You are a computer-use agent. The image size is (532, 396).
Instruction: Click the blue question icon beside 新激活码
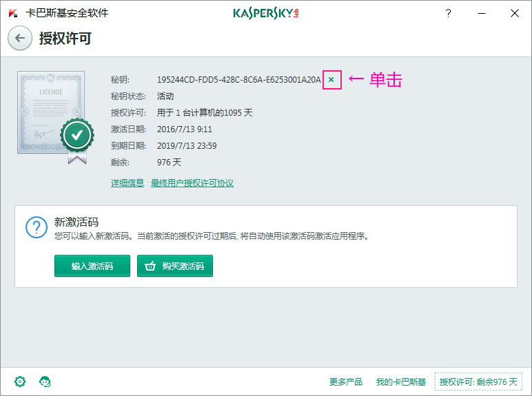[37, 227]
